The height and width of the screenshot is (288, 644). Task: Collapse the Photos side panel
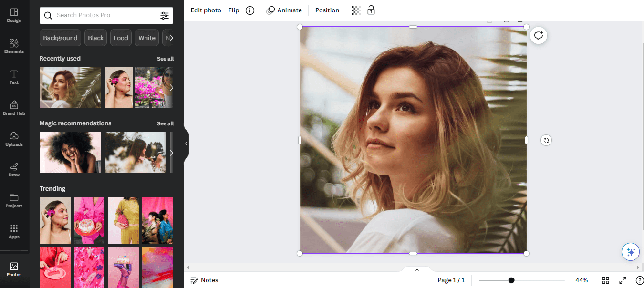tap(186, 144)
